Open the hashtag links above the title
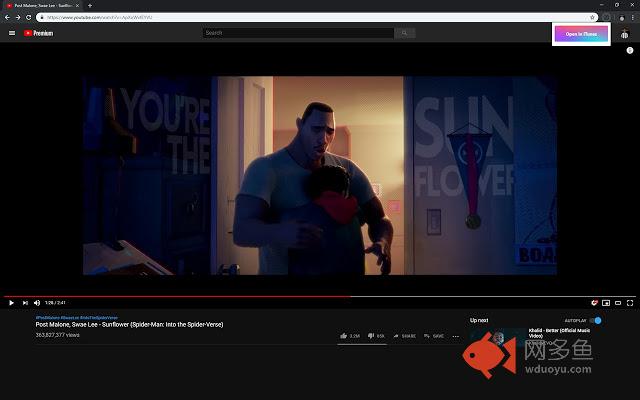 pyautogui.click(x=77, y=318)
